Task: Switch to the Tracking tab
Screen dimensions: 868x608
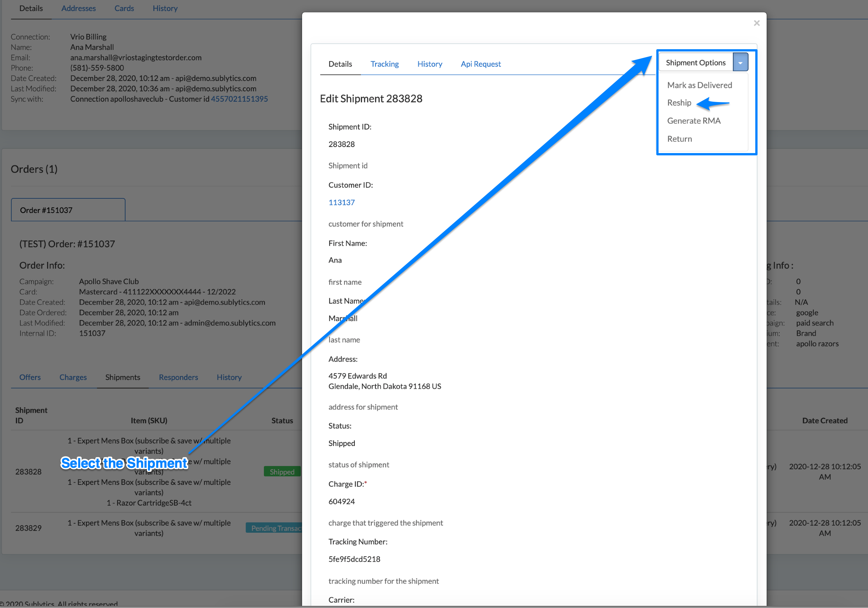Action: 384,64
